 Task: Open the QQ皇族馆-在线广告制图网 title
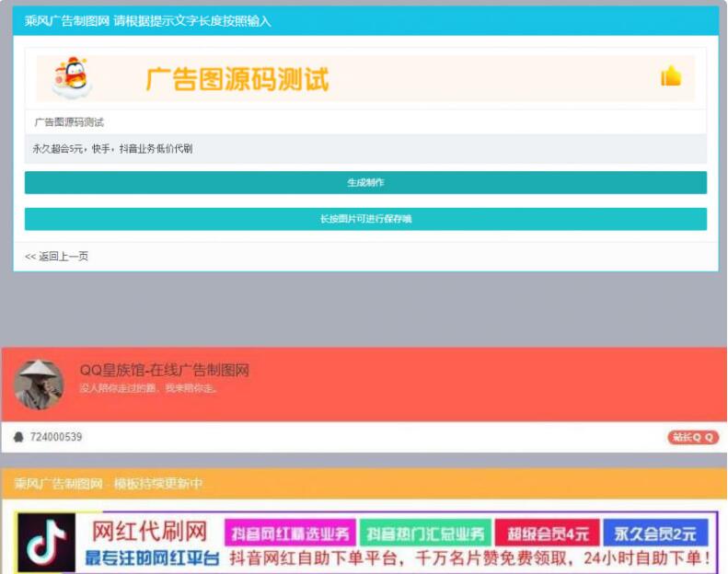pos(164,371)
